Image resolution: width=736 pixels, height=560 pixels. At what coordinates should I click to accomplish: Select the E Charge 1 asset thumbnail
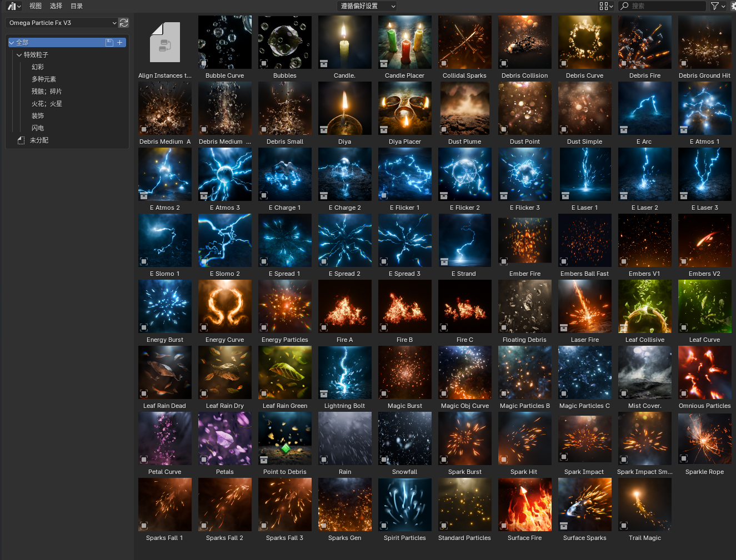pyautogui.click(x=285, y=174)
